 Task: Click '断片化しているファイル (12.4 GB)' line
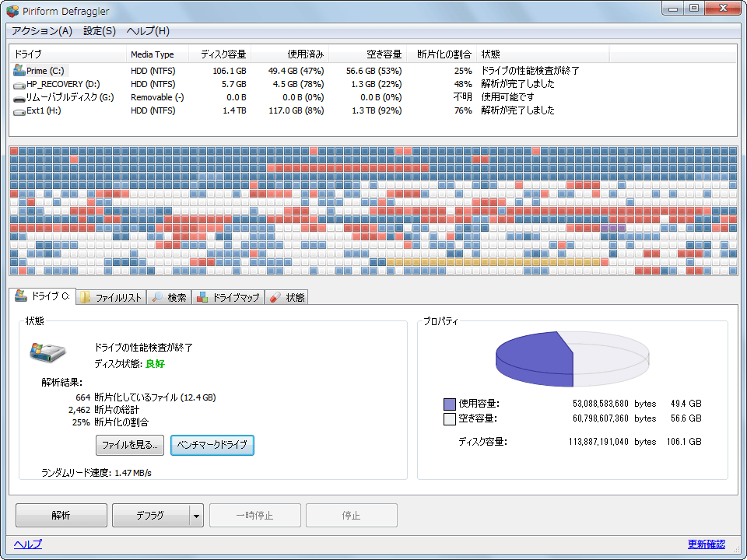155,397
